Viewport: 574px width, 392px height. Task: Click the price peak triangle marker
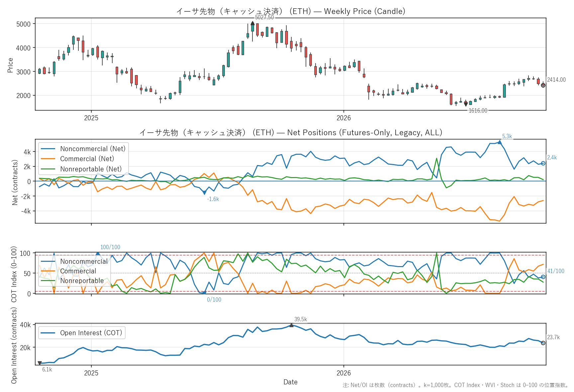click(252, 23)
